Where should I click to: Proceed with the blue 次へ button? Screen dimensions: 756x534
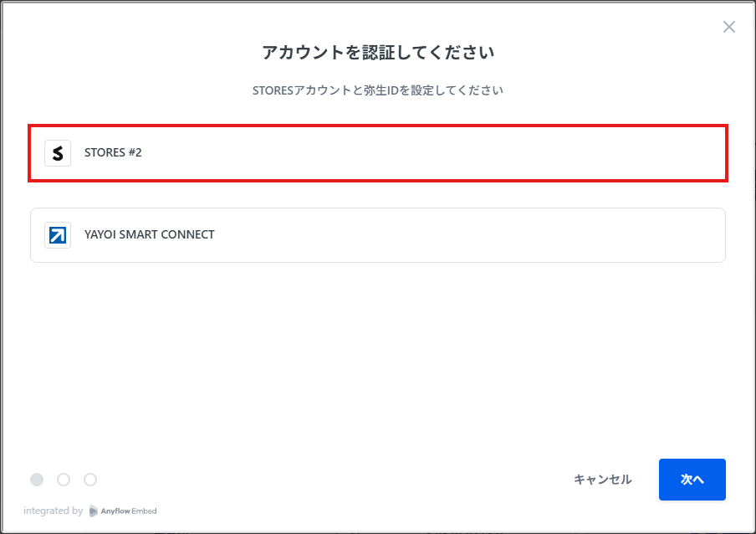coord(692,480)
